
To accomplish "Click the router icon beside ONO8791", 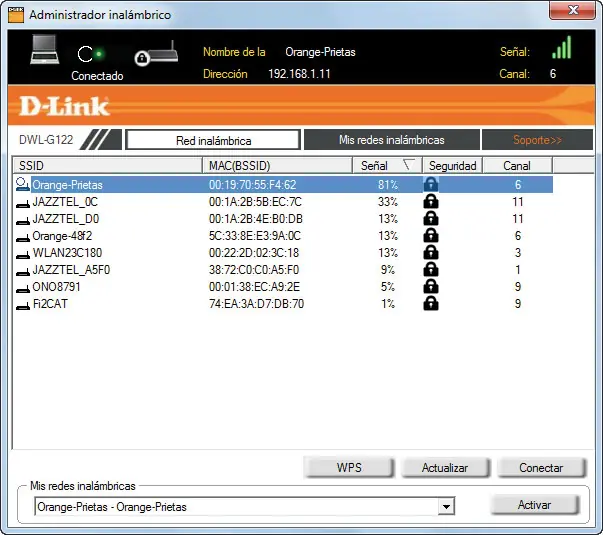I will click(23, 289).
